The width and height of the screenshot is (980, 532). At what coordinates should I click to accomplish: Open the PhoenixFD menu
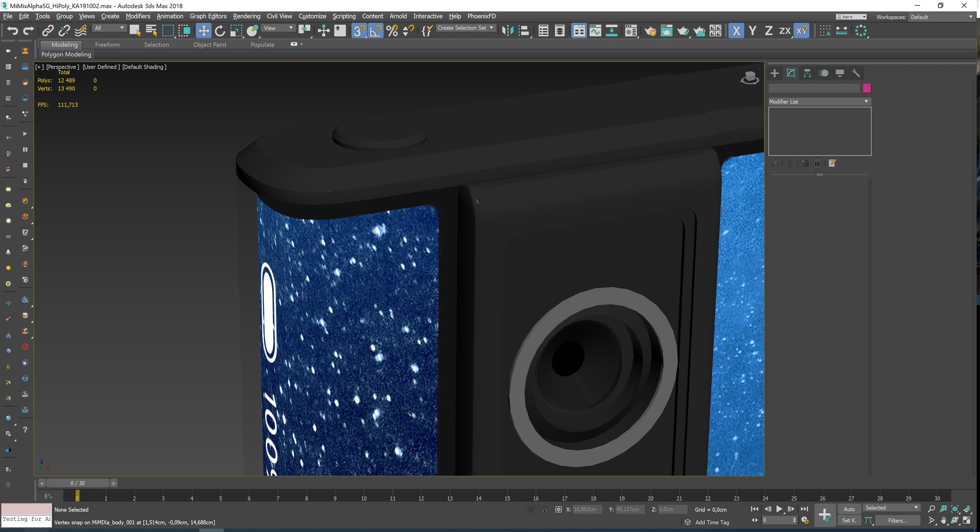[481, 16]
